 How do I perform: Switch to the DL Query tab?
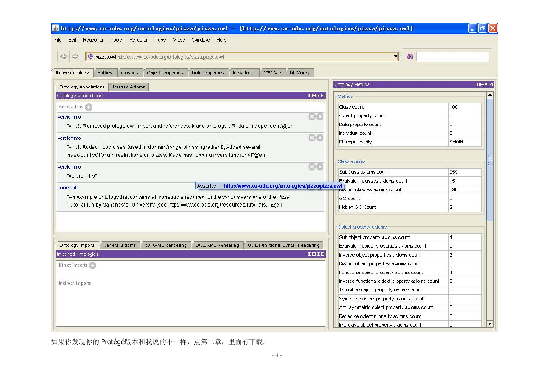(x=300, y=73)
